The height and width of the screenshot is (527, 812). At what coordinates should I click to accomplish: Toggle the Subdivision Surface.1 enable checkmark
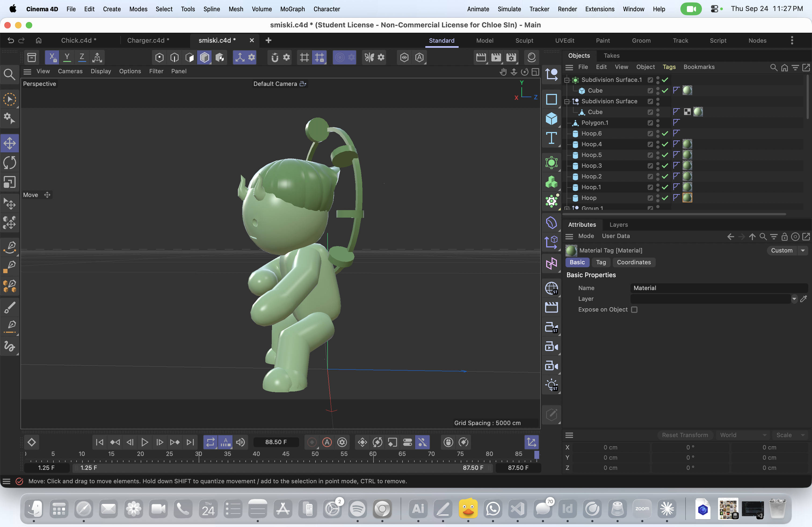click(x=665, y=80)
